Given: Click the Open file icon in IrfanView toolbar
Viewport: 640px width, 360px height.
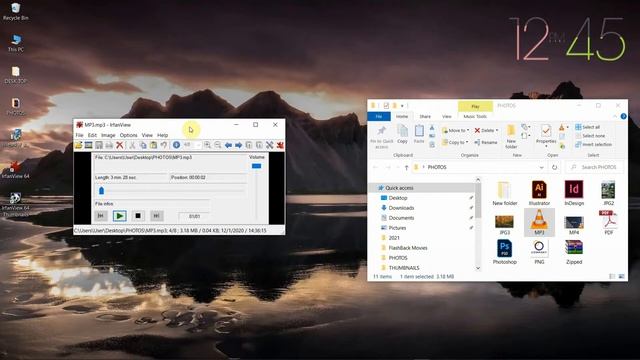Looking at the screenshot, I should pyautogui.click(x=78, y=145).
